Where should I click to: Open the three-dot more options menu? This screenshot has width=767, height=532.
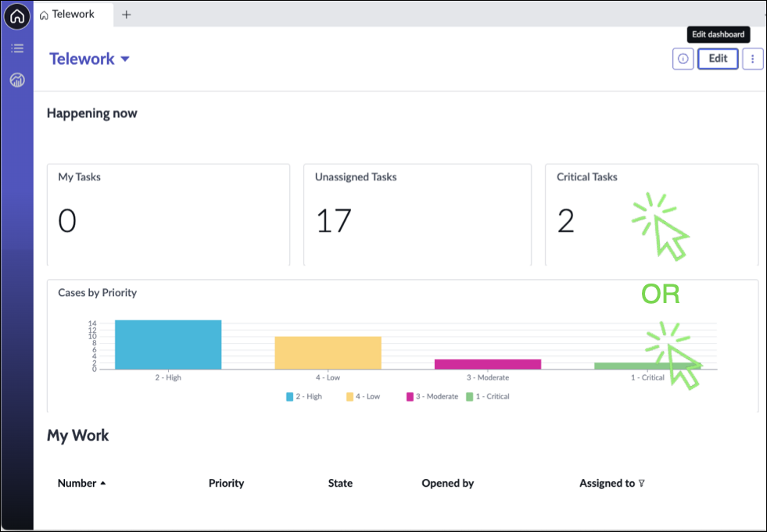coord(752,59)
